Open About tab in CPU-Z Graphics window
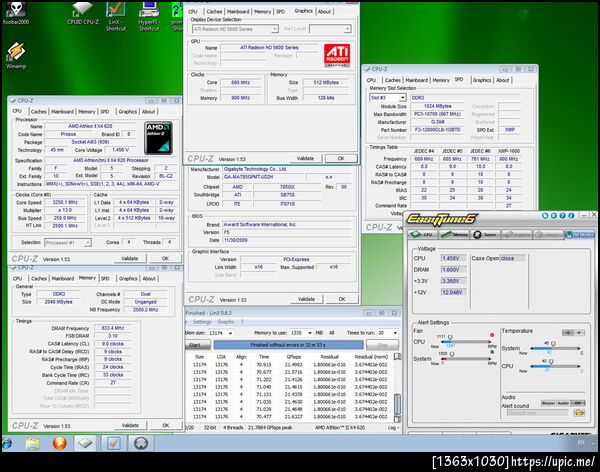The image size is (600, 472). (324, 12)
